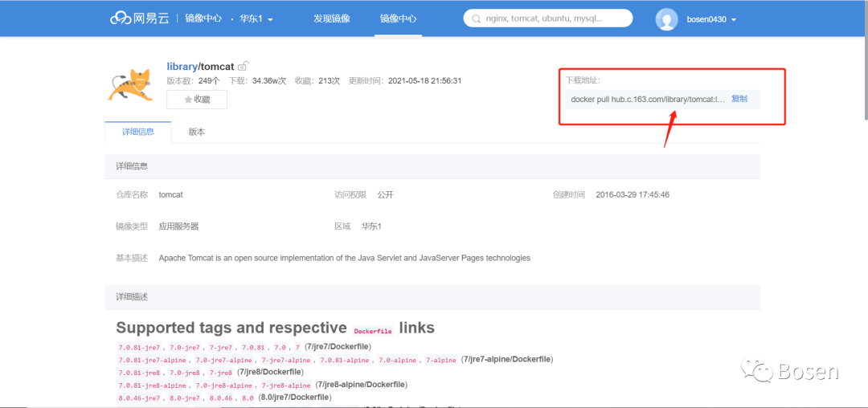868x408 pixels.
Task: Click the lock icon beside library/tomcat
Action: 243,67
